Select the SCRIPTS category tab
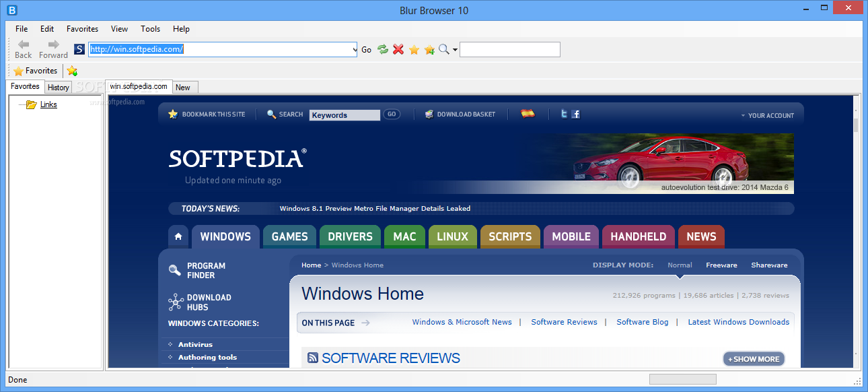The width and height of the screenshot is (868, 392). pyautogui.click(x=510, y=236)
